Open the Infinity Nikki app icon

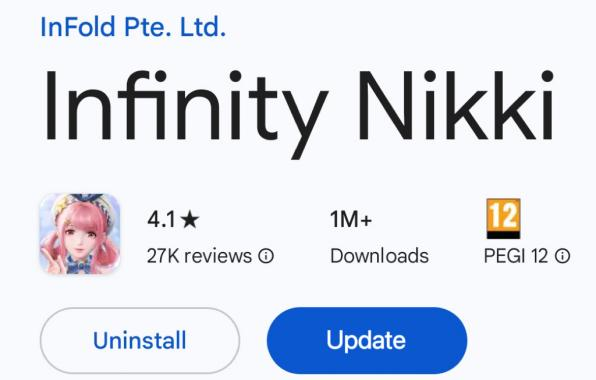click(80, 233)
